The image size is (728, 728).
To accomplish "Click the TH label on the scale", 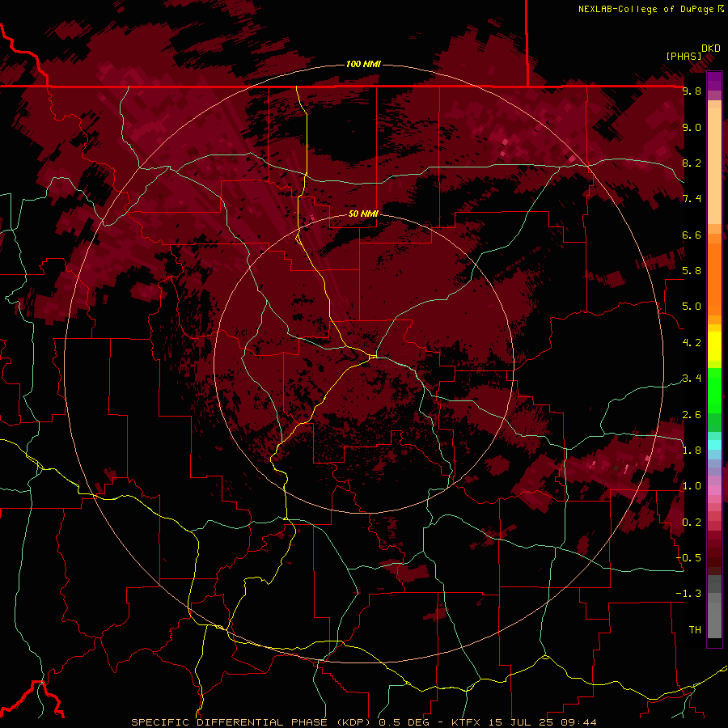I will point(695,630).
